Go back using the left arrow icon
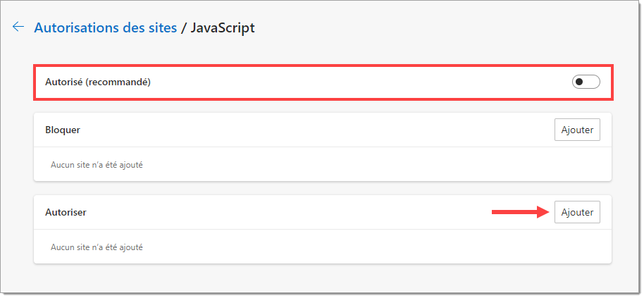 click(18, 27)
